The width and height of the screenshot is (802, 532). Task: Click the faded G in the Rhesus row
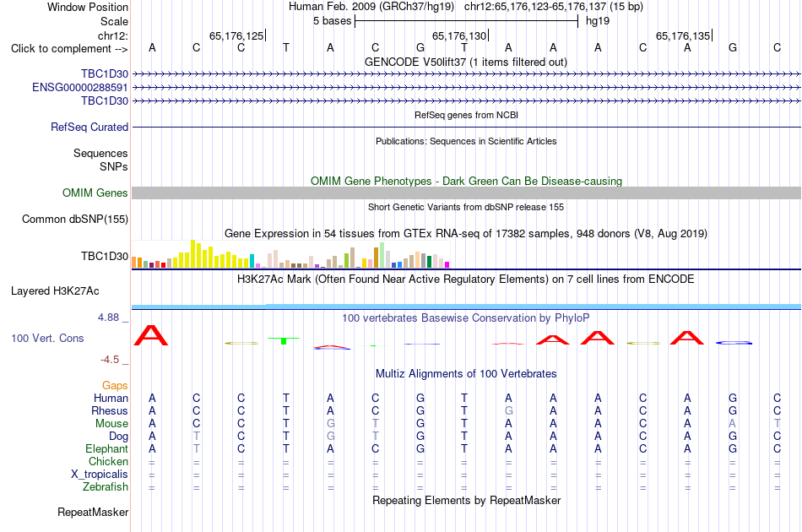pos(508,410)
